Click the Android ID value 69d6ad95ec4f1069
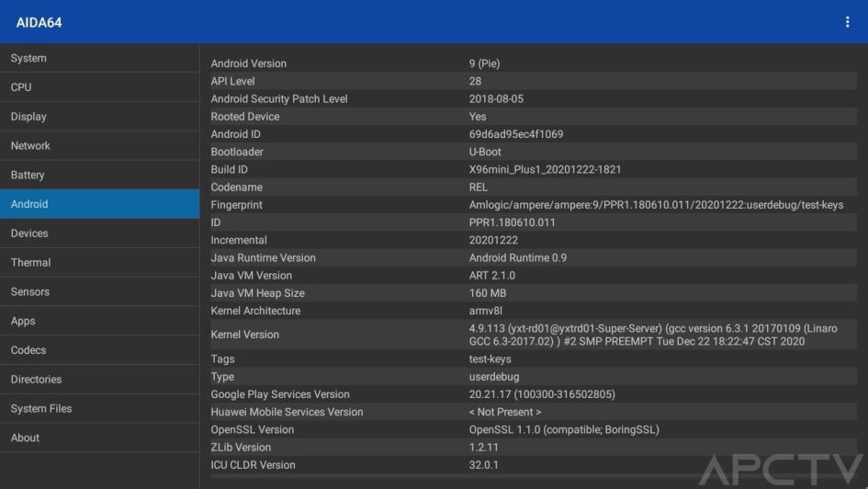868x489 pixels. pos(516,134)
